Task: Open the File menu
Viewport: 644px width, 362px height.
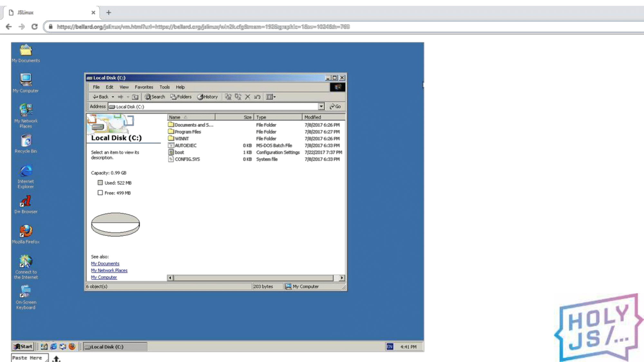Action: click(96, 87)
